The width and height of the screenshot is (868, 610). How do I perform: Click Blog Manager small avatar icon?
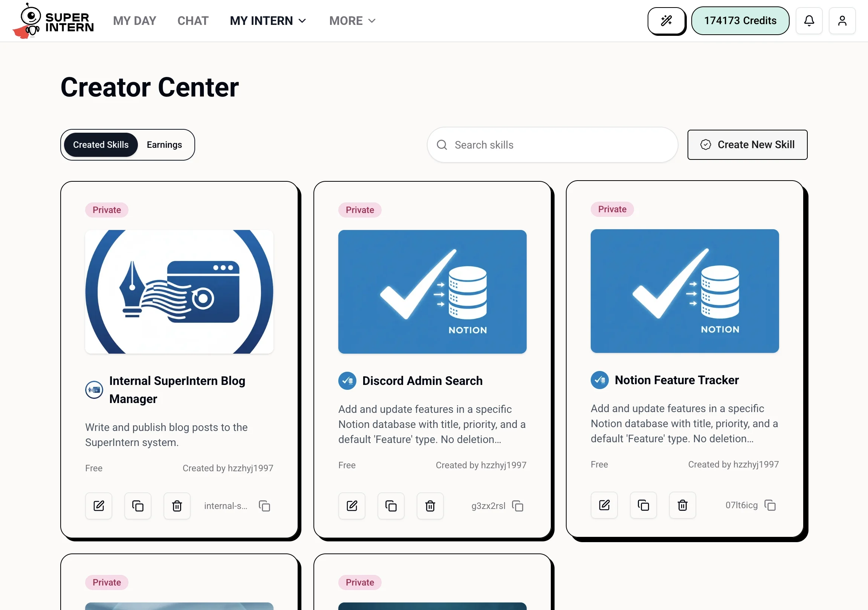pos(94,390)
